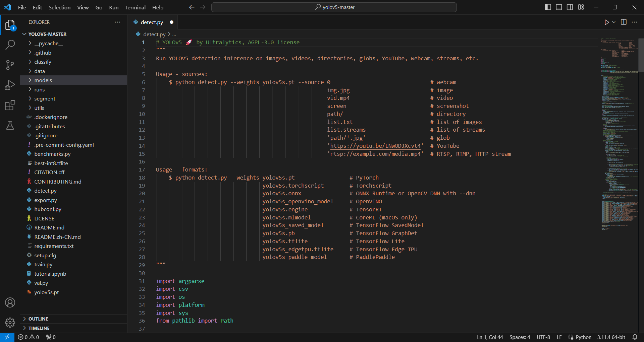Viewport: 644px width, 342px height.
Task: Open the Manage gear menu
Action: point(10,322)
